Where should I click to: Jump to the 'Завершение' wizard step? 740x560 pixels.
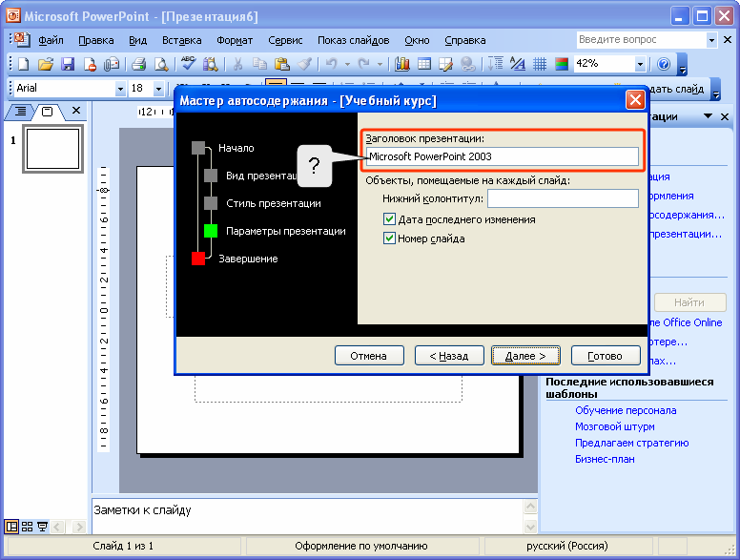pyautogui.click(x=248, y=259)
